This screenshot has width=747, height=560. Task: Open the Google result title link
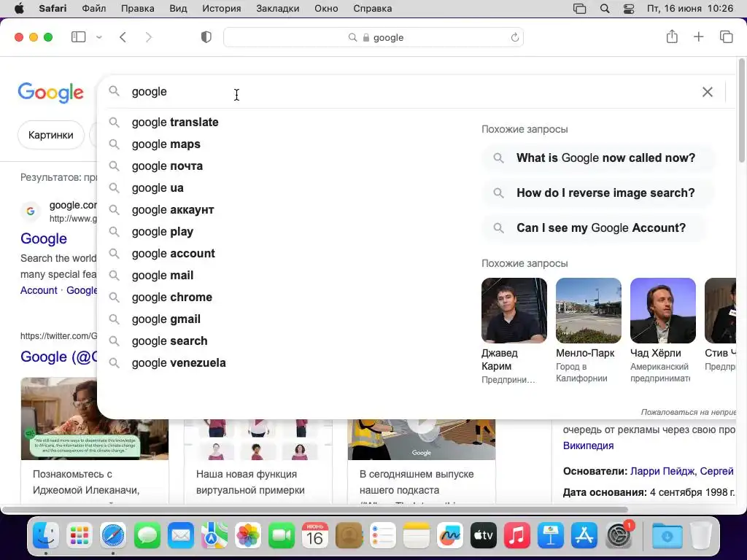[x=43, y=239]
